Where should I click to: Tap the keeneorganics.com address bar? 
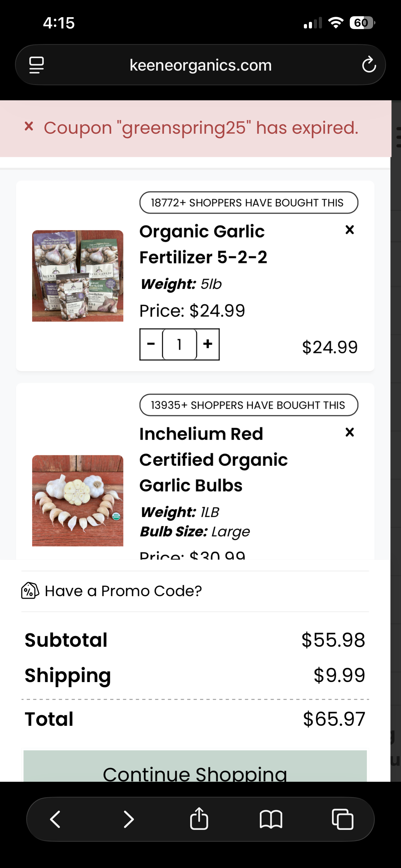[x=200, y=65]
